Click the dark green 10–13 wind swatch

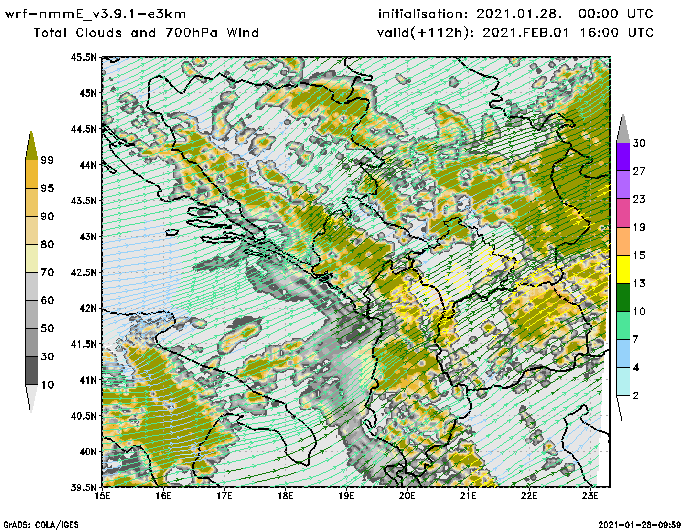623,297
